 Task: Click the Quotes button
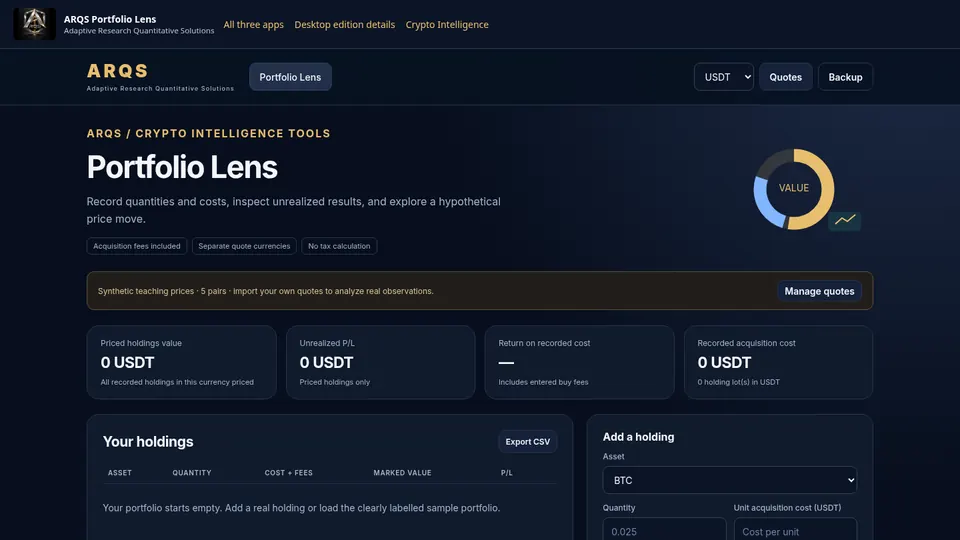(786, 77)
